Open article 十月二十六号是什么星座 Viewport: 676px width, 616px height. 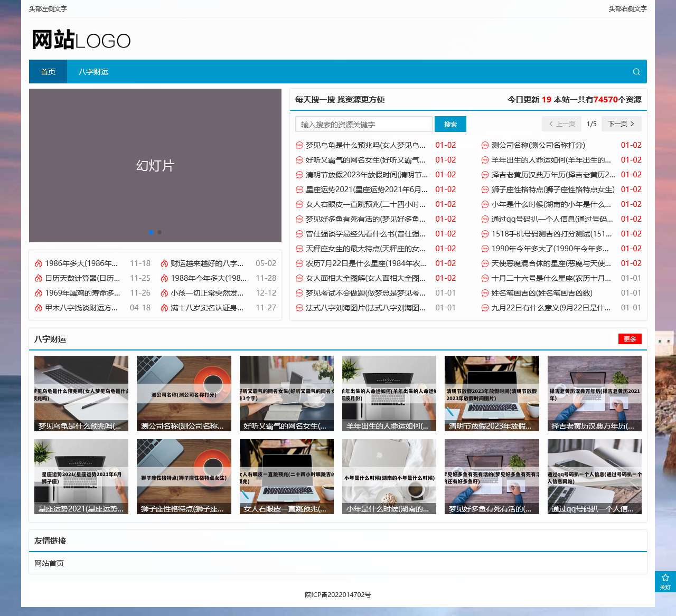[551, 278]
